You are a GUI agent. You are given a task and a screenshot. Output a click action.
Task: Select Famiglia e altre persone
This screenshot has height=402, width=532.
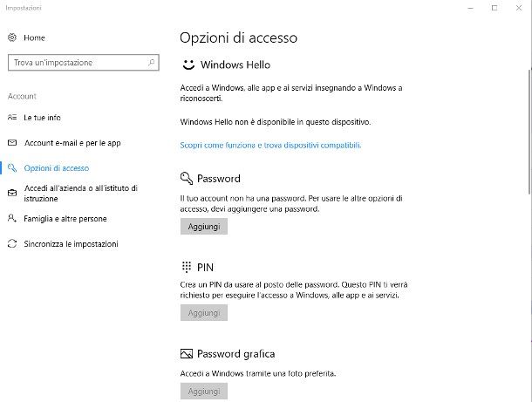tap(65, 219)
